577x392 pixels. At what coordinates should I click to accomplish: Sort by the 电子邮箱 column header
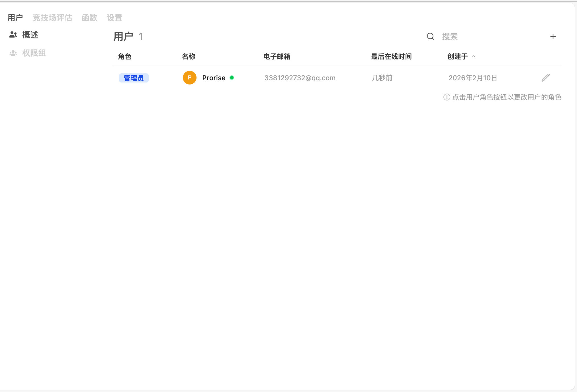click(x=277, y=56)
